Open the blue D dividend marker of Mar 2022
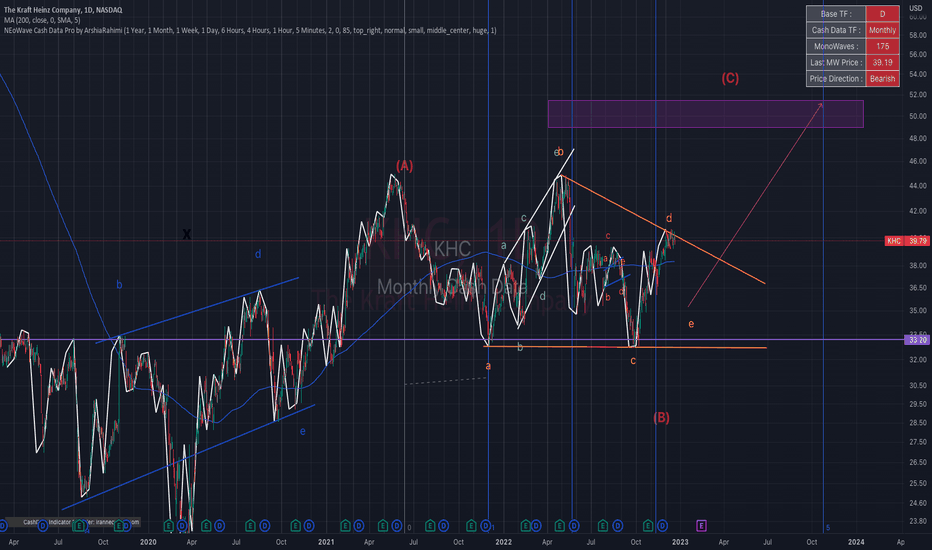The image size is (932, 550). click(536, 526)
